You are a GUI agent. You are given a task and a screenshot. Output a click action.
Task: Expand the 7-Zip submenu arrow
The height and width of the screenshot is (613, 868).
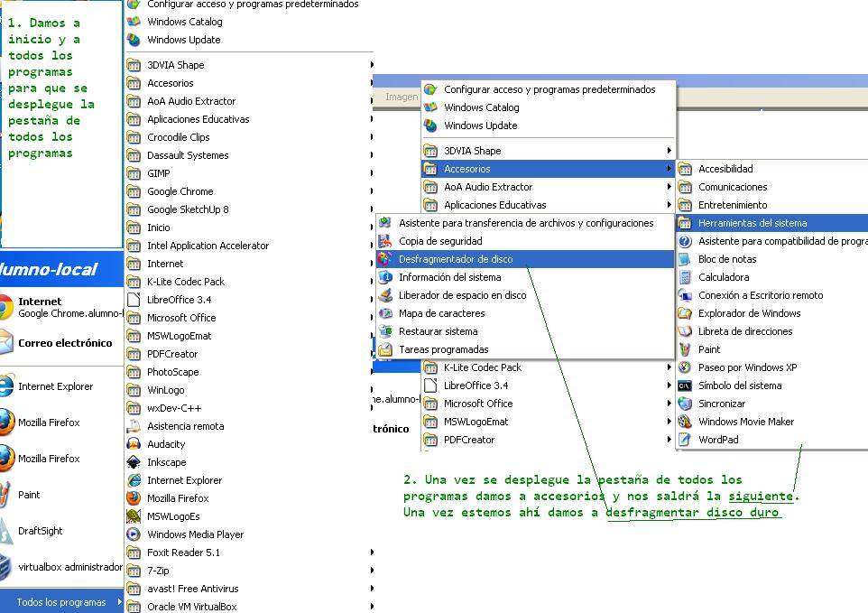click(x=372, y=571)
